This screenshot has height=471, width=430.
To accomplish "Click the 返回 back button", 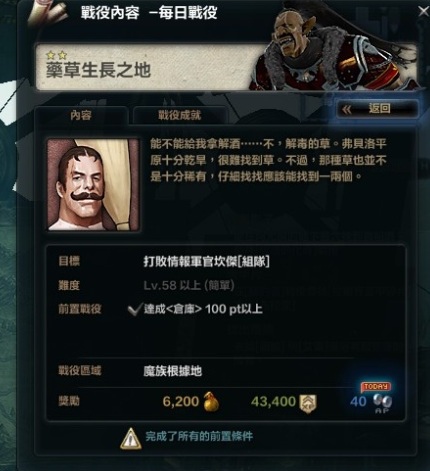I will (x=378, y=109).
